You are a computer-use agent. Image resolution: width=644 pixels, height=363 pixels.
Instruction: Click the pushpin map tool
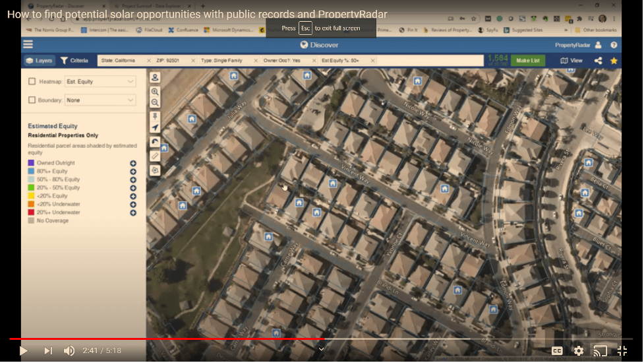pyautogui.click(x=155, y=116)
